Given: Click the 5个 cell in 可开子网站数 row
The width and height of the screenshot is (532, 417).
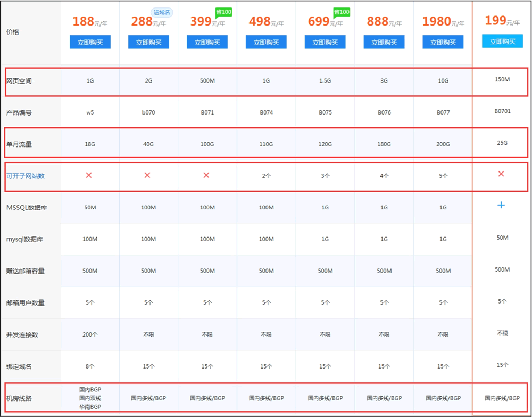Looking at the screenshot, I should tap(444, 176).
